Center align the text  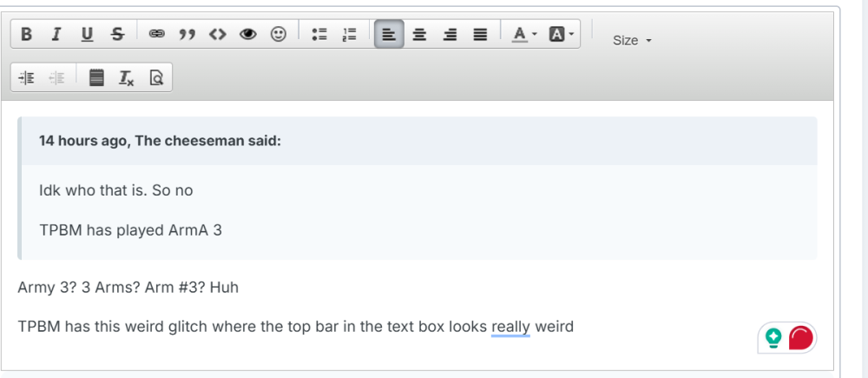[x=419, y=35]
